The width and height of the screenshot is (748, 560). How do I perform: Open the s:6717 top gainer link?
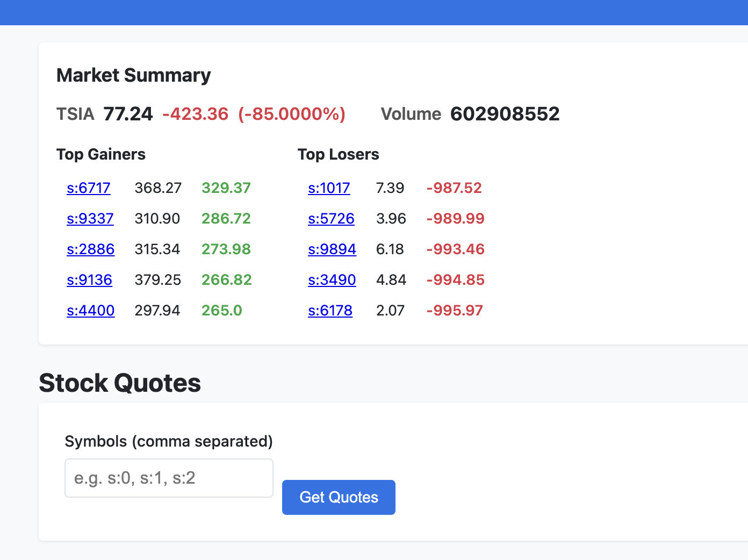(x=88, y=188)
